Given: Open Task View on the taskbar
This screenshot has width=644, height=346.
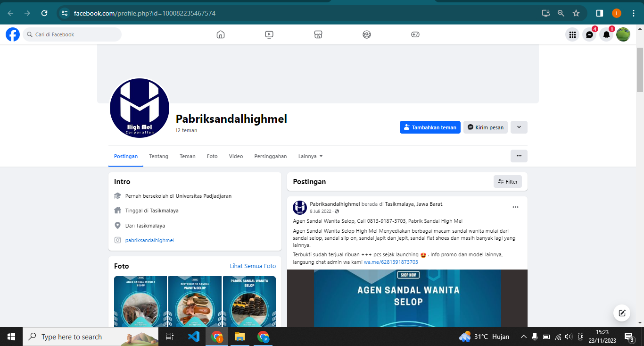Looking at the screenshot, I should coord(170,337).
